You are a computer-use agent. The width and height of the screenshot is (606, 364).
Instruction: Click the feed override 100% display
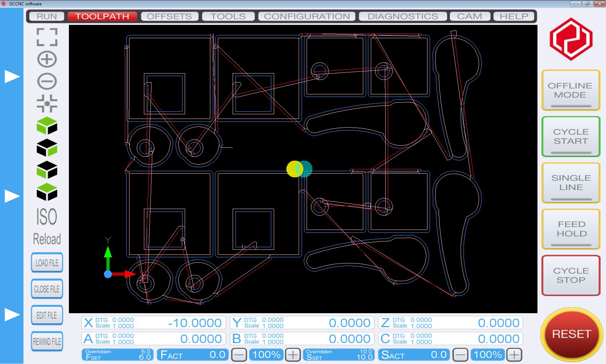coord(266,355)
